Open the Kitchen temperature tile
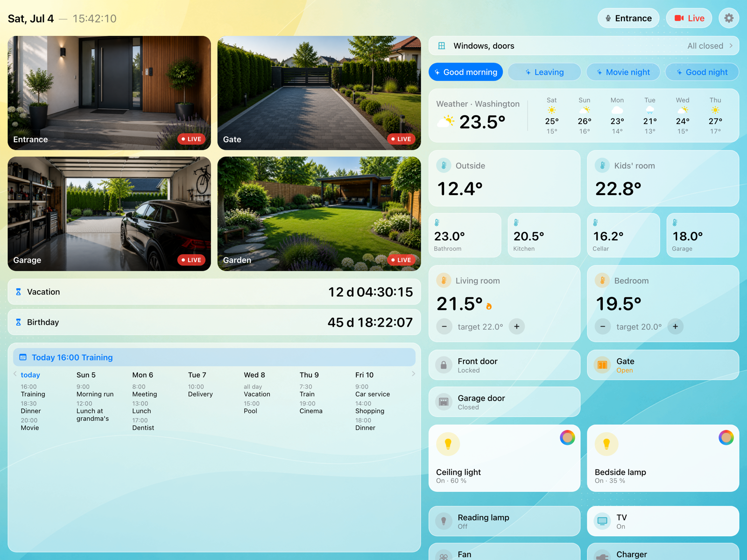Image resolution: width=747 pixels, height=560 pixels. 544,235
